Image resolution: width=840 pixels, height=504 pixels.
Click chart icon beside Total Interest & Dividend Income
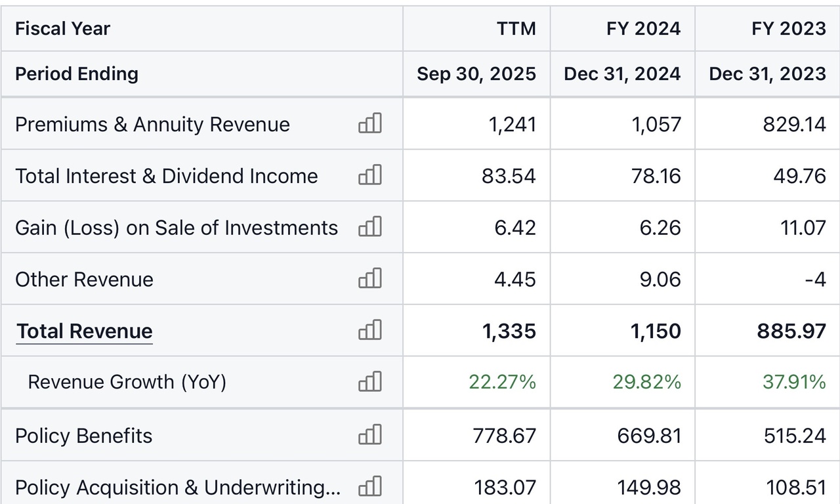click(370, 175)
